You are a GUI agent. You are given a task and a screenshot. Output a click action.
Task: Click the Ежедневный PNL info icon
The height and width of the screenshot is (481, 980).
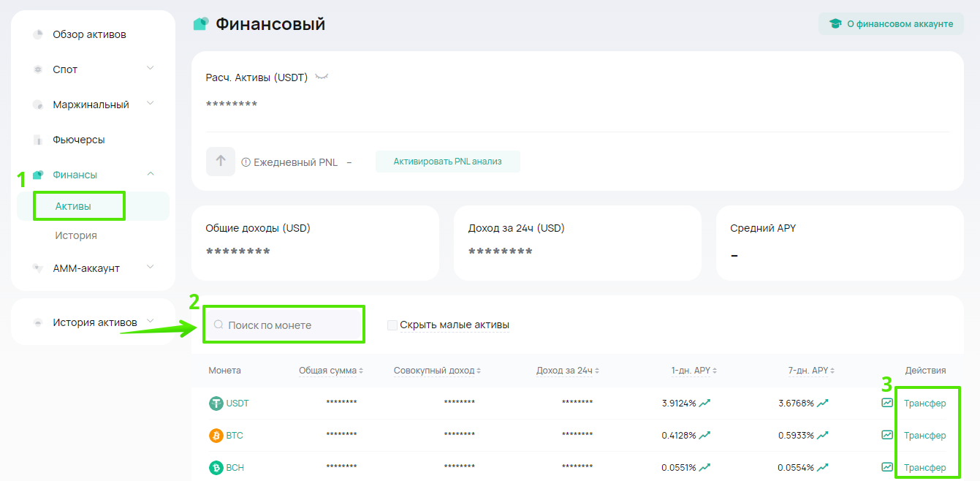pos(246,162)
